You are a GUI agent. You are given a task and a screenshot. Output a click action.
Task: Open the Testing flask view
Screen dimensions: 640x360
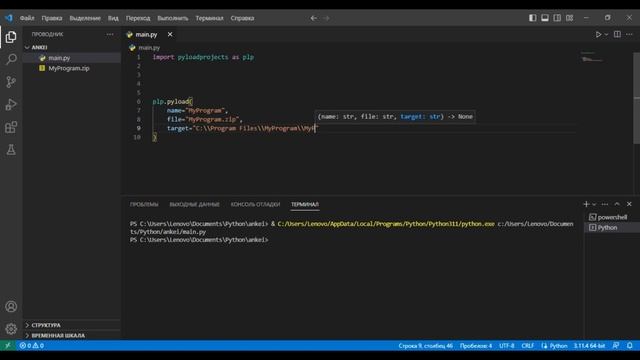pos(11,150)
